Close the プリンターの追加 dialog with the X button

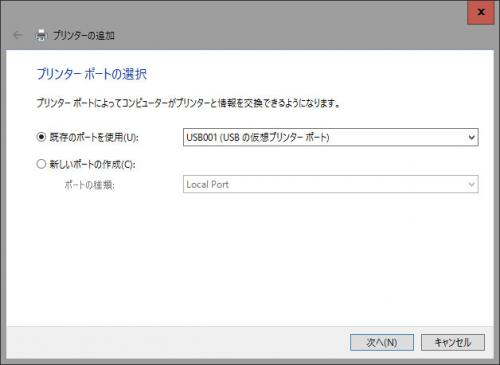[481, 12]
